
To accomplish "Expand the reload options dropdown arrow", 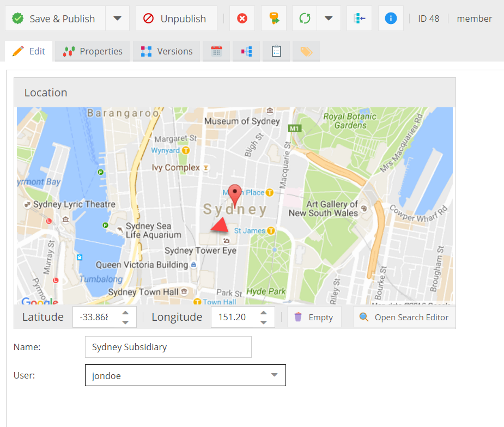I will 329,19.
